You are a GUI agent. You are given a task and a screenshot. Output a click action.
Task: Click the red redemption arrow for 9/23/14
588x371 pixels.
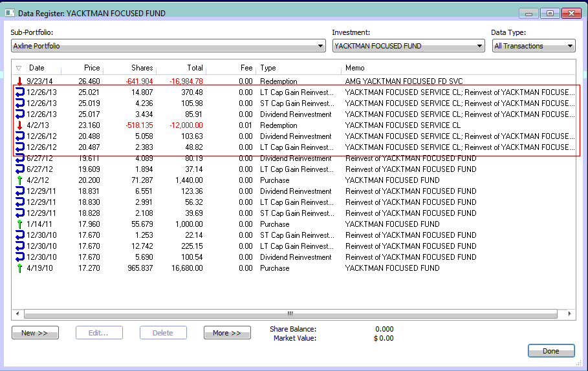(19, 81)
